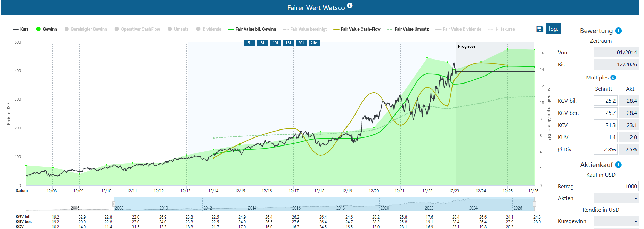Hide the Fair Value Umsatz line
The height and width of the screenshot is (229, 644).
click(408, 29)
